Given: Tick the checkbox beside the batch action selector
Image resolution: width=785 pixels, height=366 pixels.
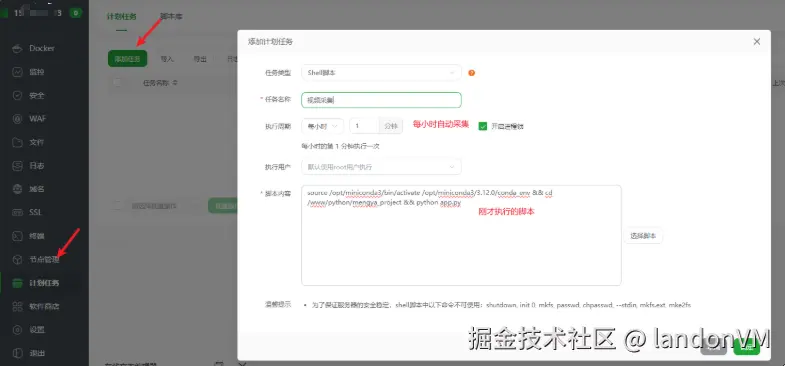Looking at the screenshot, I should click(117, 205).
